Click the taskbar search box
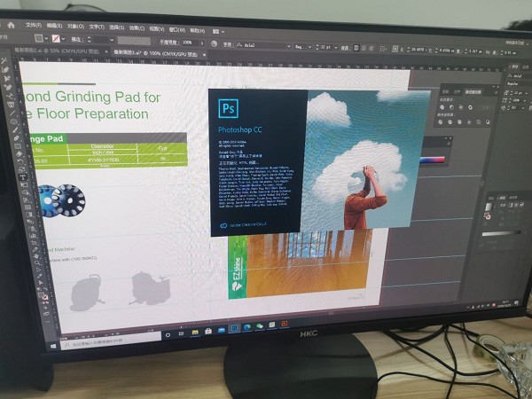Image resolution: width=532 pixels, height=399 pixels. (x=111, y=340)
